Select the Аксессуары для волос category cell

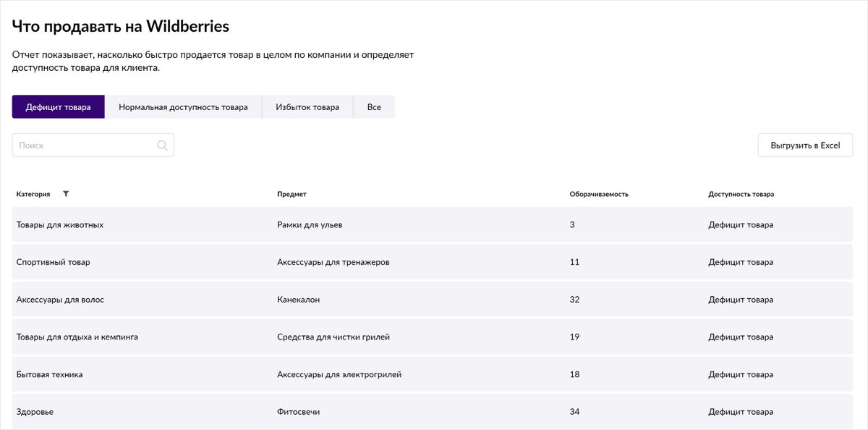coord(60,300)
